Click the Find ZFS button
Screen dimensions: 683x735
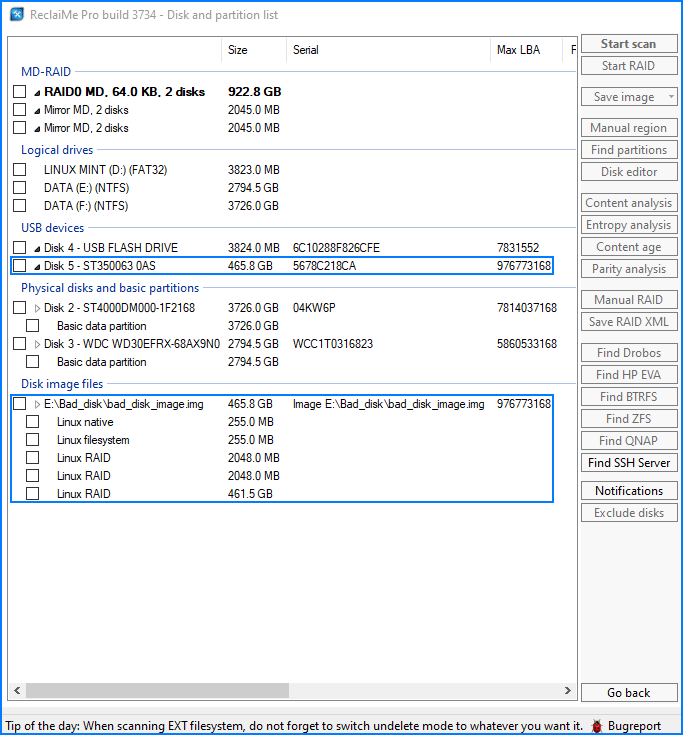pyautogui.click(x=629, y=419)
